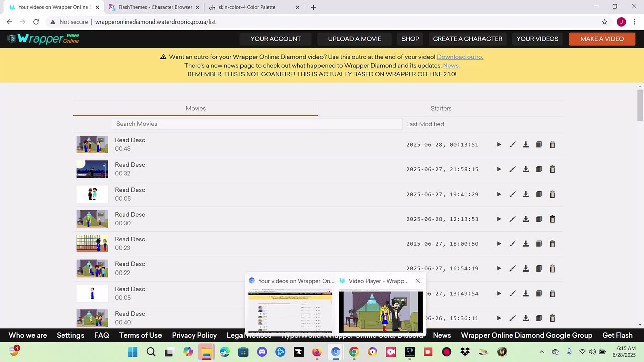Download the movie modified 2025-06-27, 19:41:29
The width and height of the screenshot is (644, 362).
point(526,194)
